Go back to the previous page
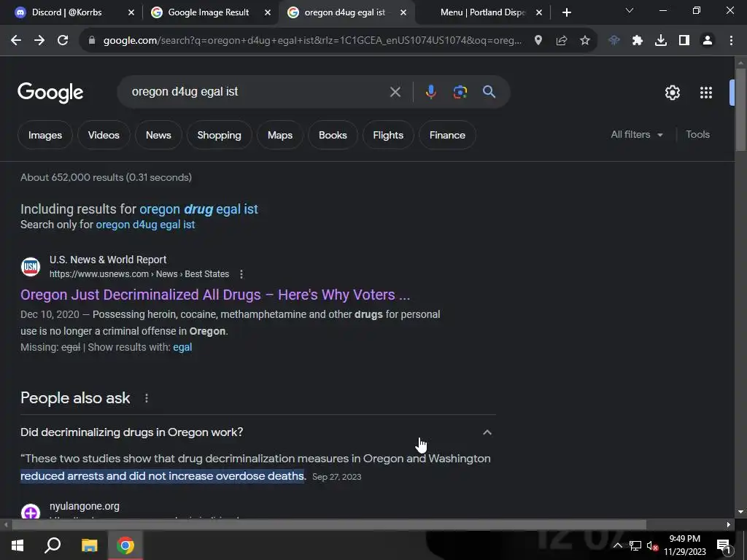The width and height of the screenshot is (747, 560). [x=16, y=41]
